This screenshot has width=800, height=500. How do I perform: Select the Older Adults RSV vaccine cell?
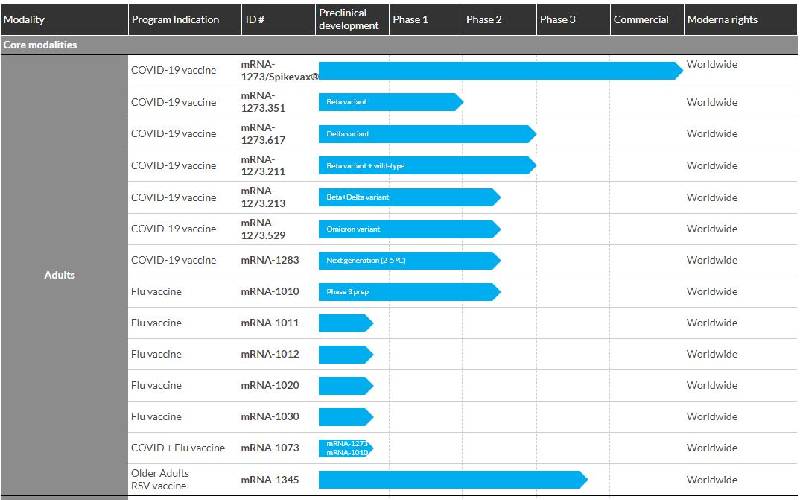tap(160, 478)
